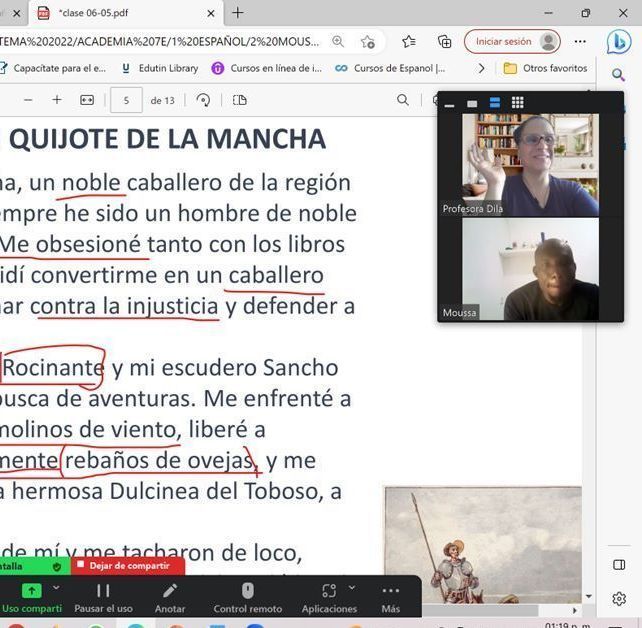Zoom out the PDF with minus icon
This screenshot has width=642, height=628.
pyautogui.click(x=28, y=100)
